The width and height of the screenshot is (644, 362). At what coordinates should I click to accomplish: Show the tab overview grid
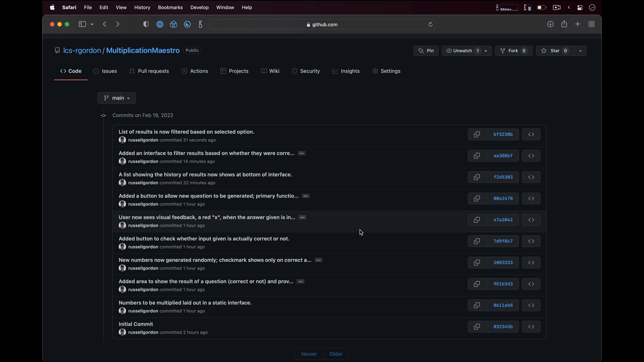tap(592, 24)
